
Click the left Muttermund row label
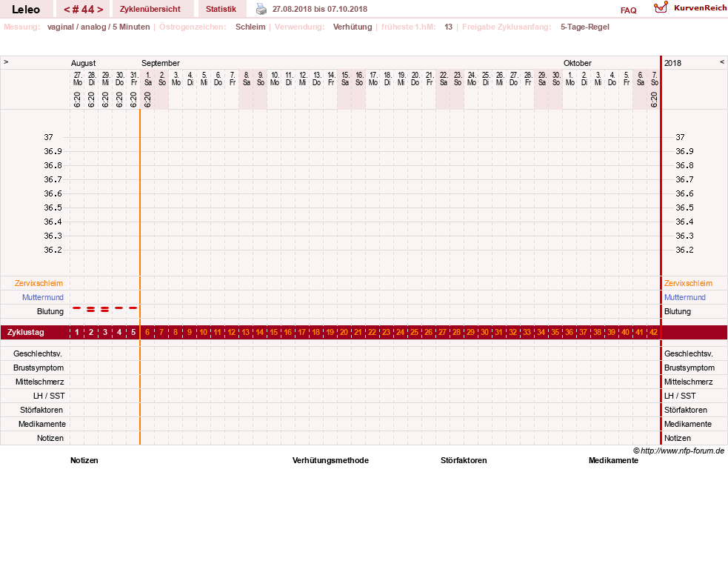pyautogui.click(x=43, y=297)
